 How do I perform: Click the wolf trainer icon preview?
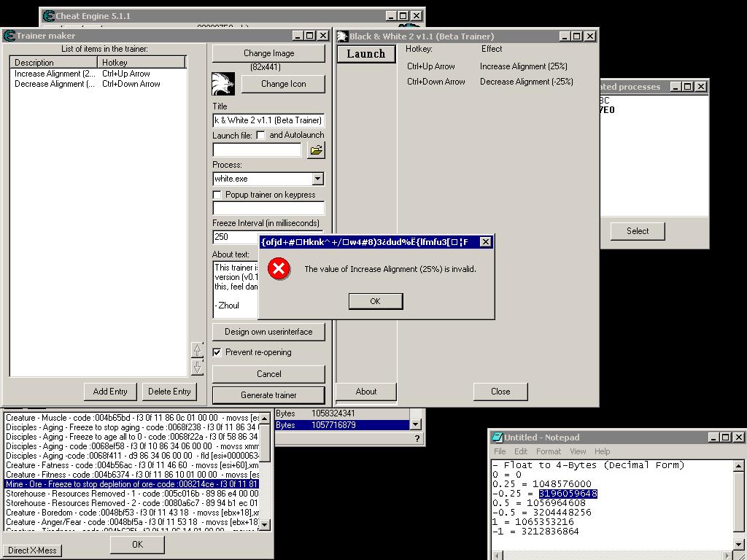pyautogui.click(x=223, y=84)
